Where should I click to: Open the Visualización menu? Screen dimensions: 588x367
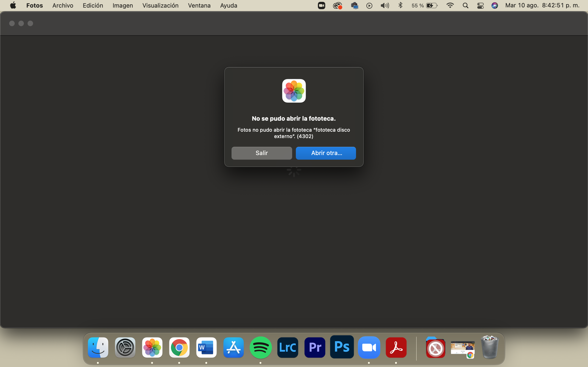pos(160,5)
